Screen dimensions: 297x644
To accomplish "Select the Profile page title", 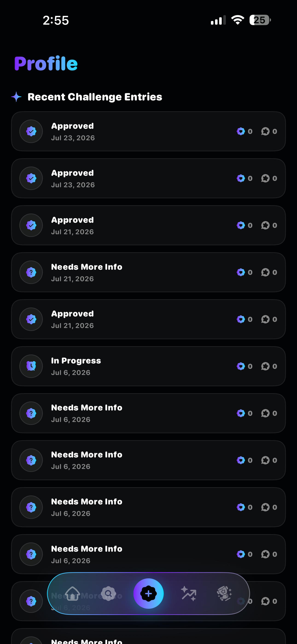I will pos(46,64).
